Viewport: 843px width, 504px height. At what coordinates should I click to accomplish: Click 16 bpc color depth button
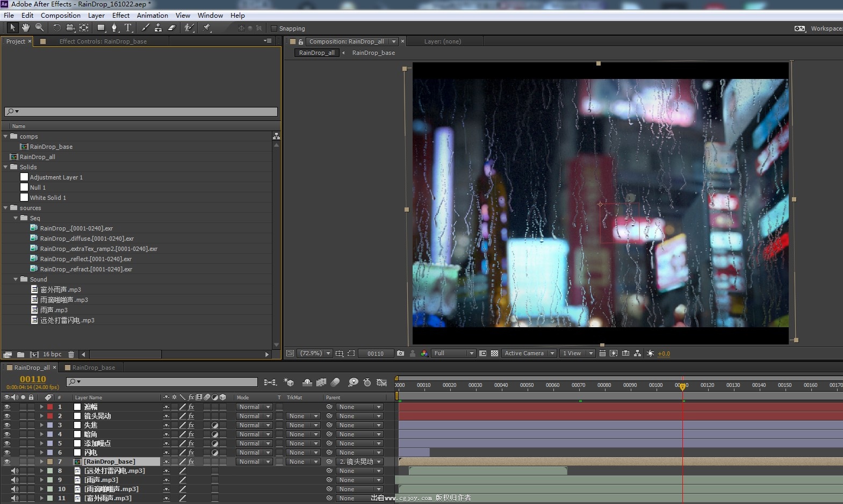(52, 355)
